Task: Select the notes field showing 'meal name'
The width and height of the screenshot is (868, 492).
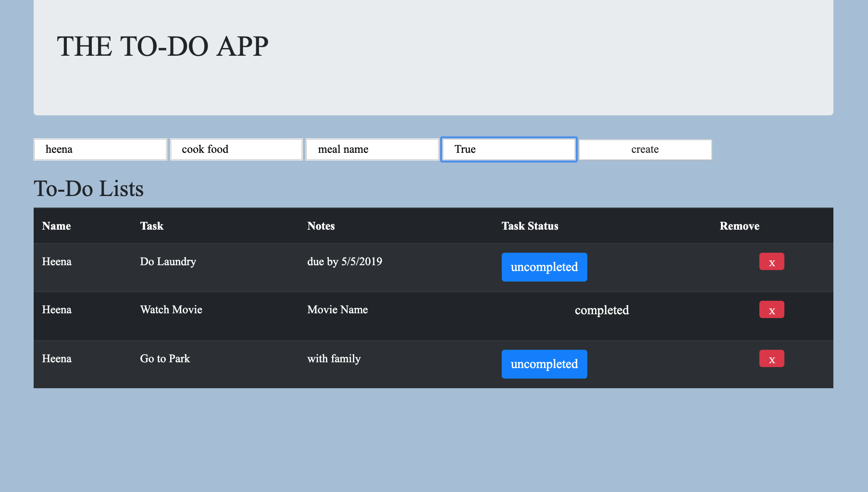Action: click(x=372, y=149)
